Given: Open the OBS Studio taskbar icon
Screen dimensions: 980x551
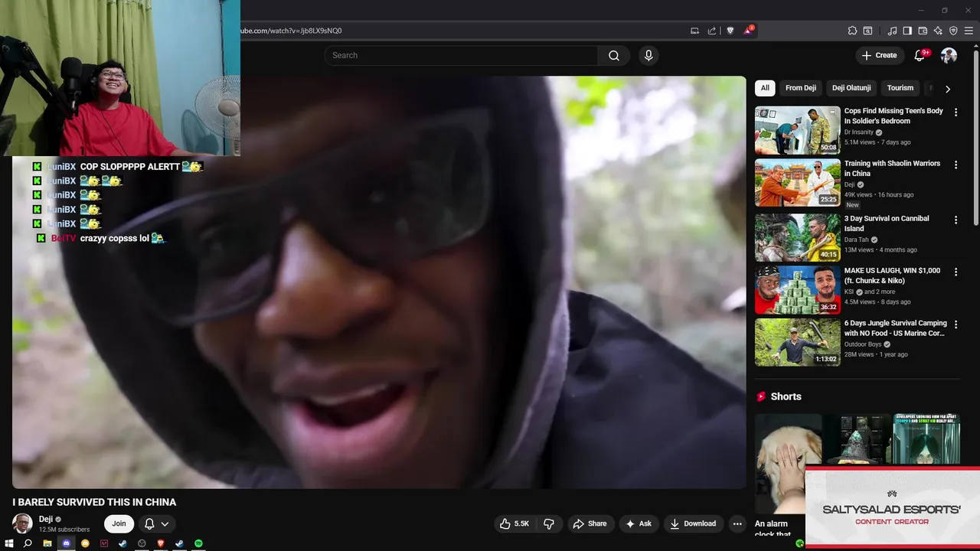Looking at the screenshot, I should pos(142,543).
